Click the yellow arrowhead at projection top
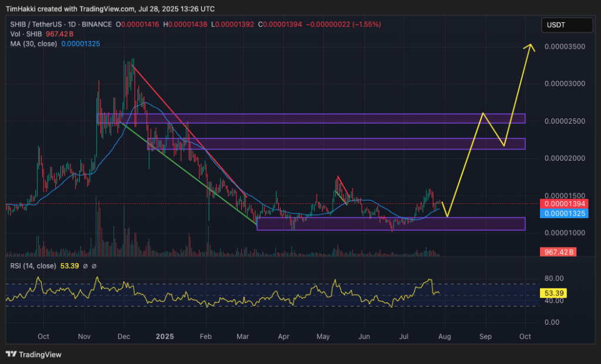This screenshot has width=601, height=364. (x=531, y=46)
